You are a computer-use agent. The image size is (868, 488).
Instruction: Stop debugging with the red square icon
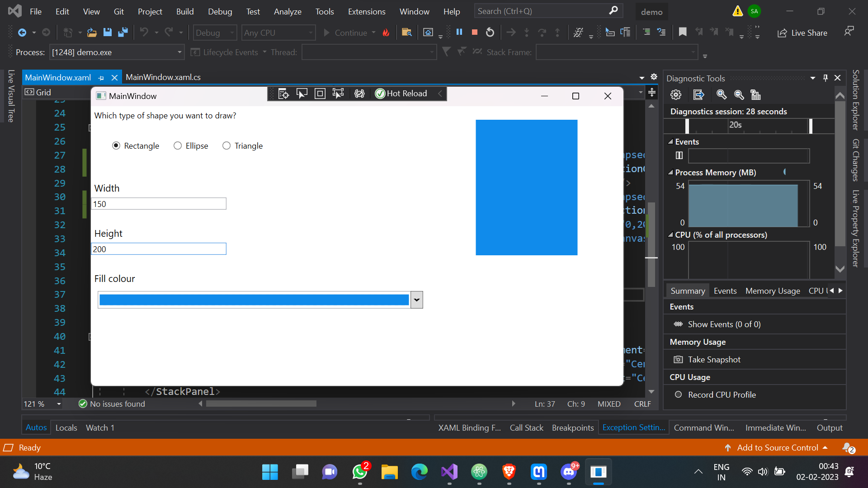[x=475, y=32]
